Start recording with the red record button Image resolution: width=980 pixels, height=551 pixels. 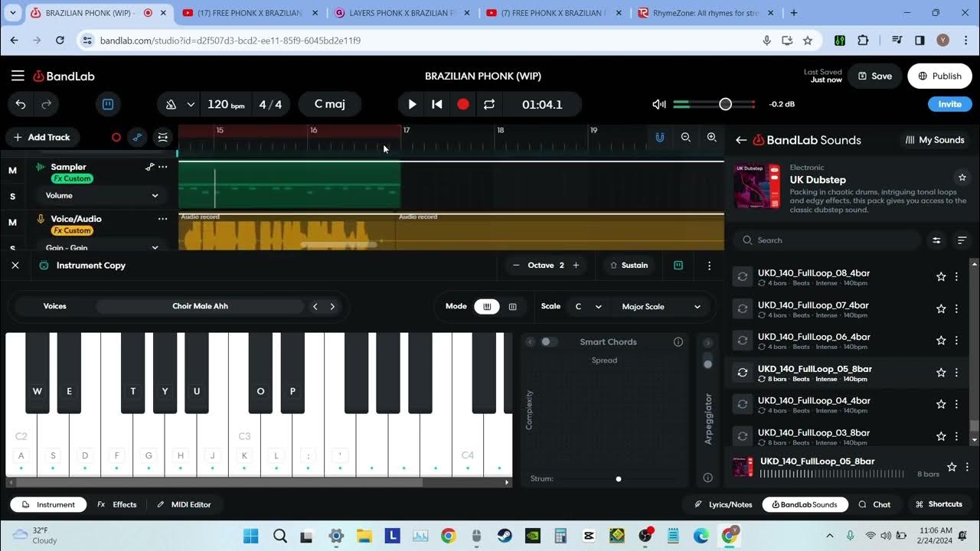coord(463,104)
